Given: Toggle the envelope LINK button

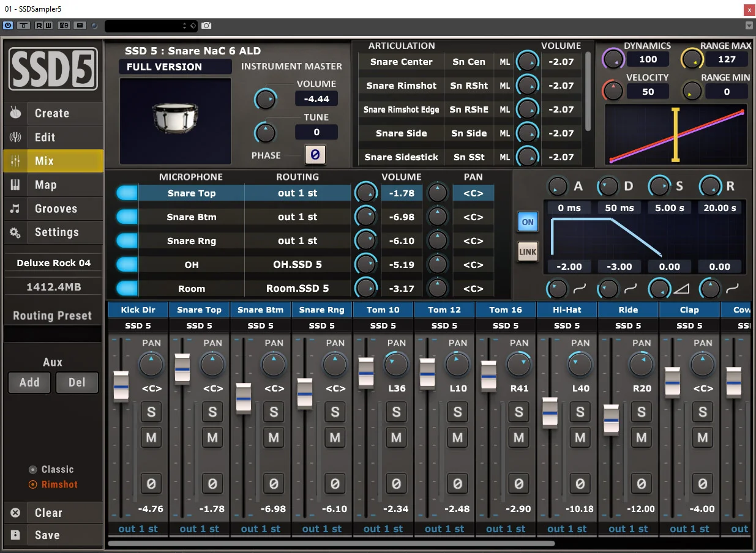Looking at the screenshot, I should point(527,251).
